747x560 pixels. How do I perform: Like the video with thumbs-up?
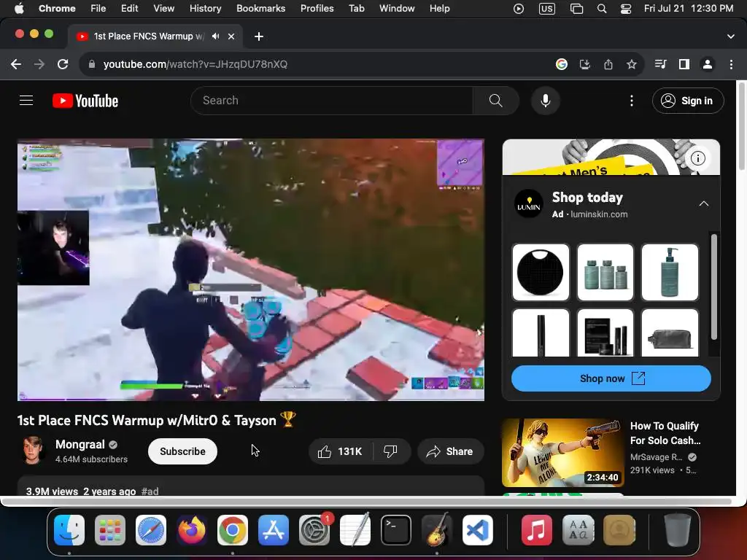click(340, 451)
